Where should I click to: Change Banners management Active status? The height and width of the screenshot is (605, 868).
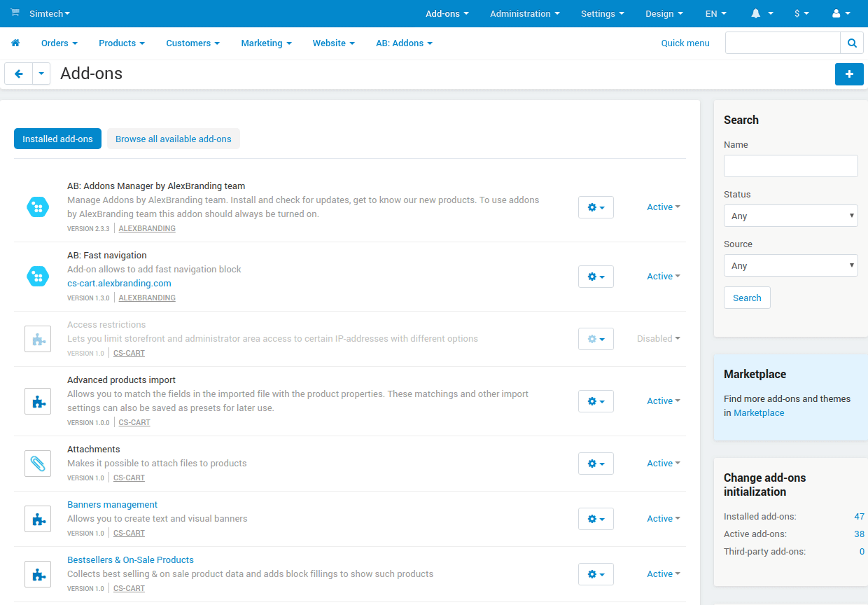(x=663, y=519)
